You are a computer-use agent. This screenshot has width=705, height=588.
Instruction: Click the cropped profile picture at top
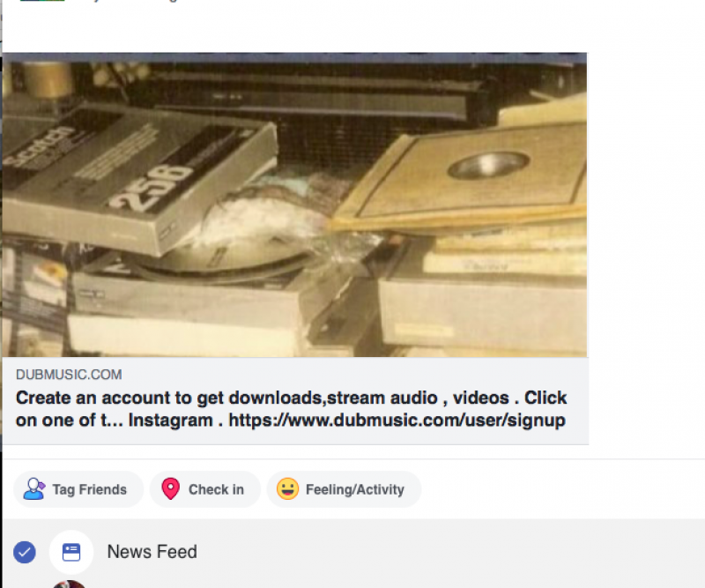tap(42, 1)
